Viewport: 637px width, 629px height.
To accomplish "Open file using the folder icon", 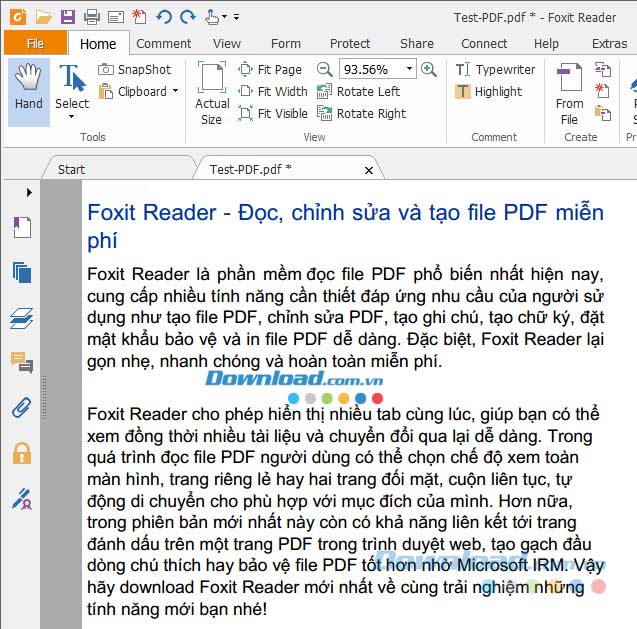I will pyautogui.click(x=43, y=17).
